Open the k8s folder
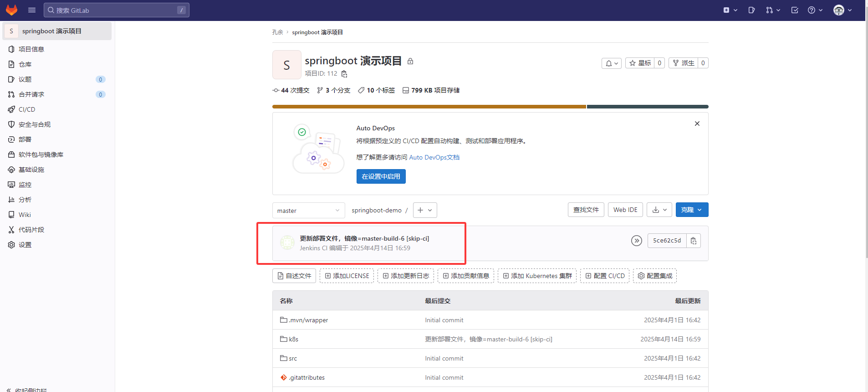Viewport: 868px width, 392px height. point(293,339)
